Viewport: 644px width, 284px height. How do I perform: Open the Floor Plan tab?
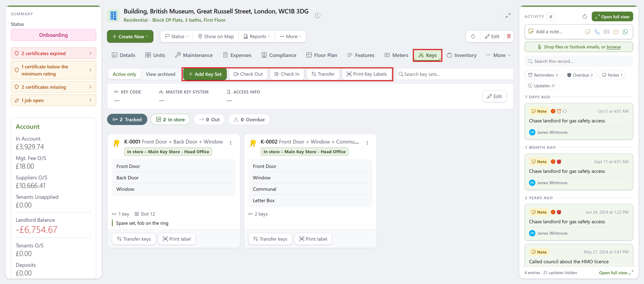322,55
